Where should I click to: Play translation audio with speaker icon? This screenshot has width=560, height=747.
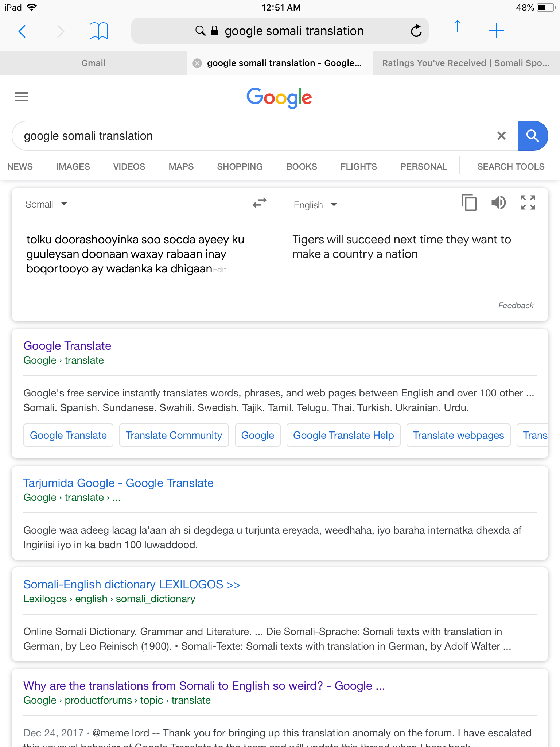[498, 202]
